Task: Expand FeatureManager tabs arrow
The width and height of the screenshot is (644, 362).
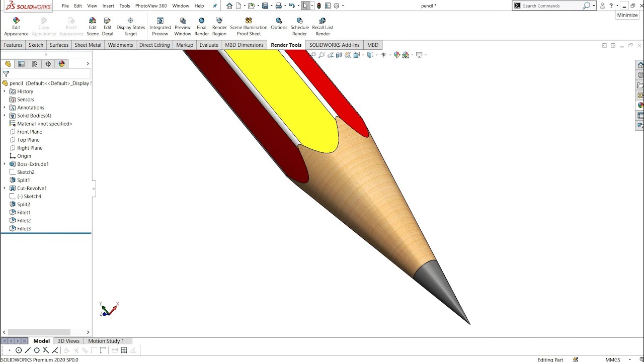Action: pos(88,64)
